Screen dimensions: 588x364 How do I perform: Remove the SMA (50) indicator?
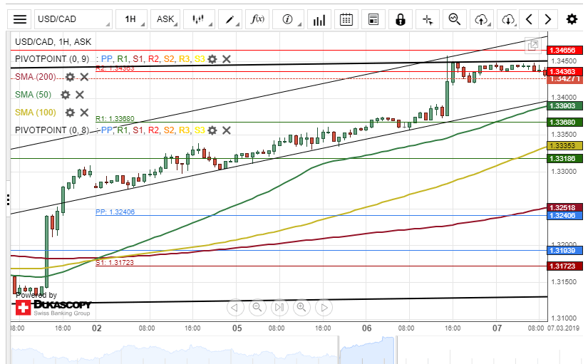click(80, 94)
